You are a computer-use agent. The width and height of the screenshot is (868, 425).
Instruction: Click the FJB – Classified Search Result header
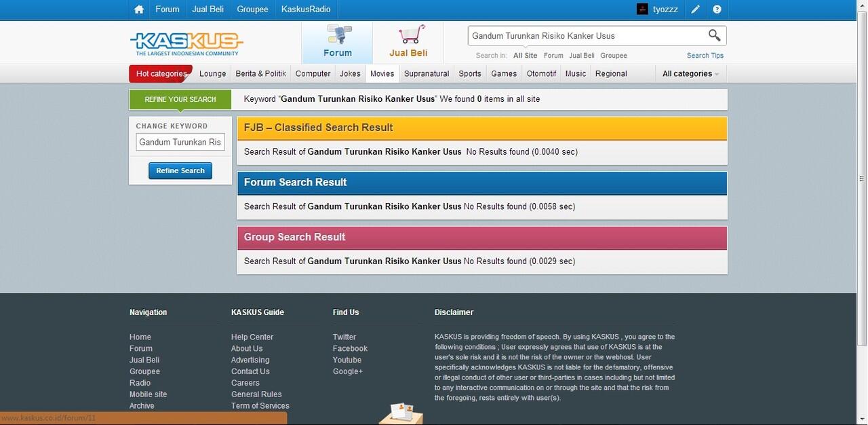482,128
